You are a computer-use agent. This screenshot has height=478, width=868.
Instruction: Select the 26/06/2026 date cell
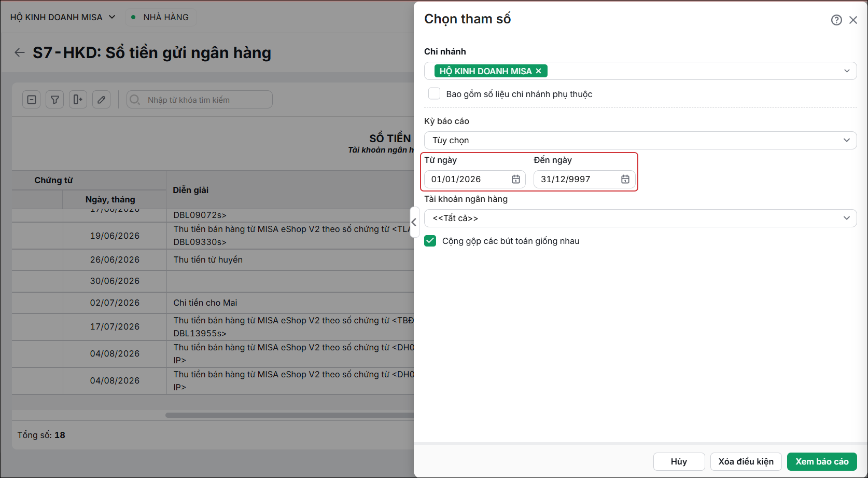(115, 260)
